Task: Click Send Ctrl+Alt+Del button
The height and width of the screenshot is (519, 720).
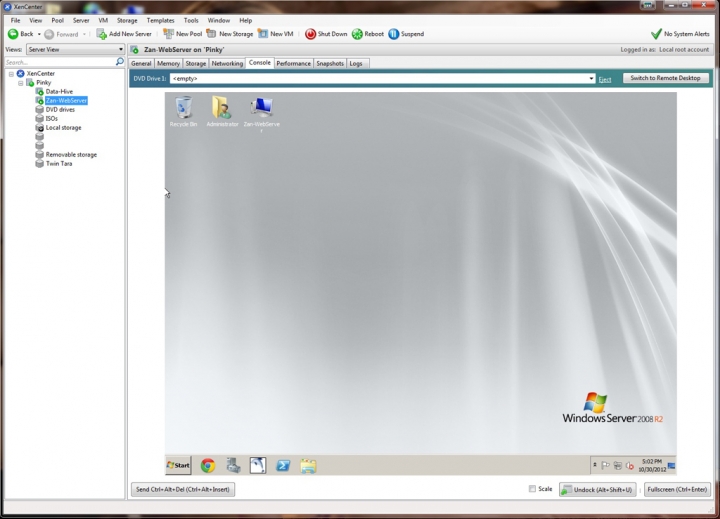Action: (183, 490)
